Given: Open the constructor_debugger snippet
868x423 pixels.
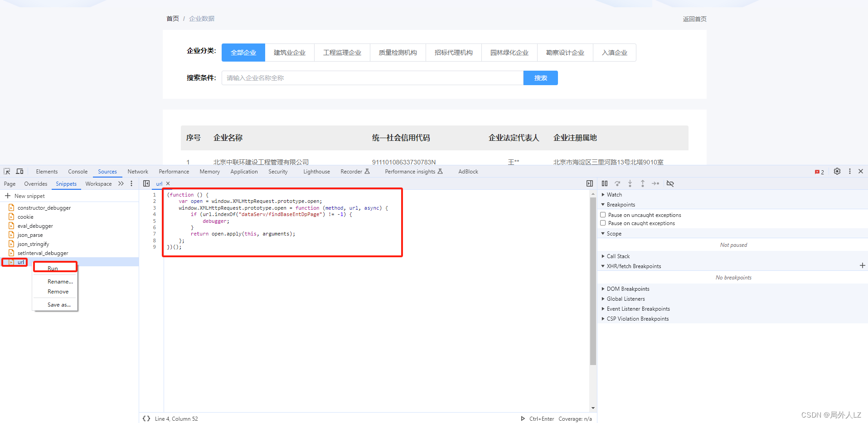Looking at the screenshot, I should click(x=44, y=208).
